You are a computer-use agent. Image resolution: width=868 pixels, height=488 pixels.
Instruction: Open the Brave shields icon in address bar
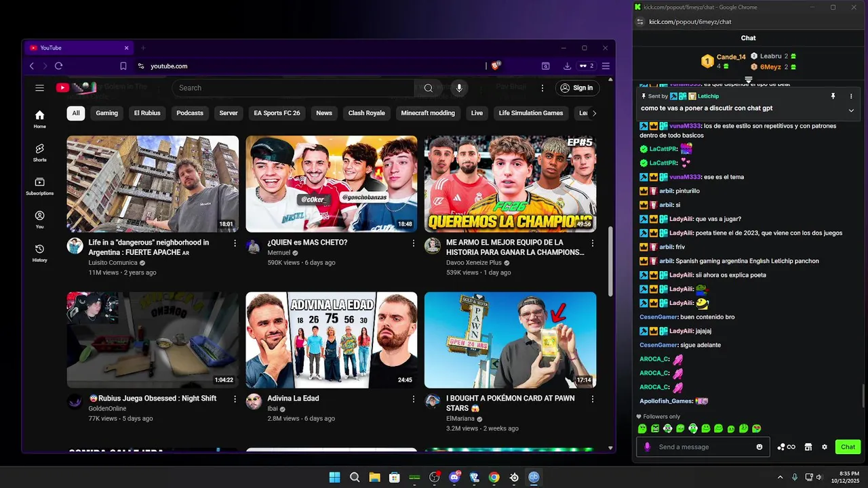coord(496,66)
